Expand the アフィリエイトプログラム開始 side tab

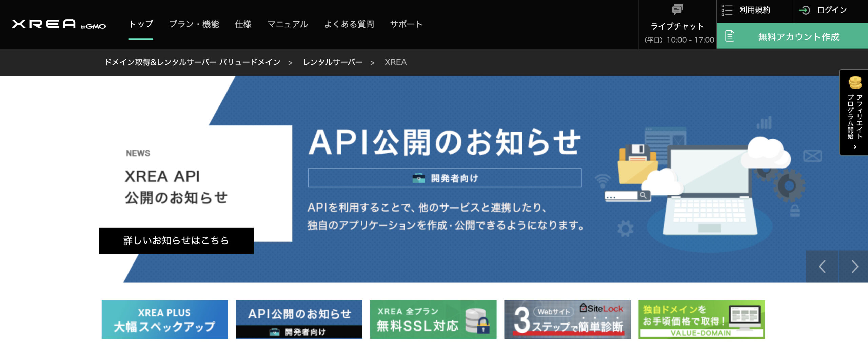pyautogui.click(x=854, y=112)
